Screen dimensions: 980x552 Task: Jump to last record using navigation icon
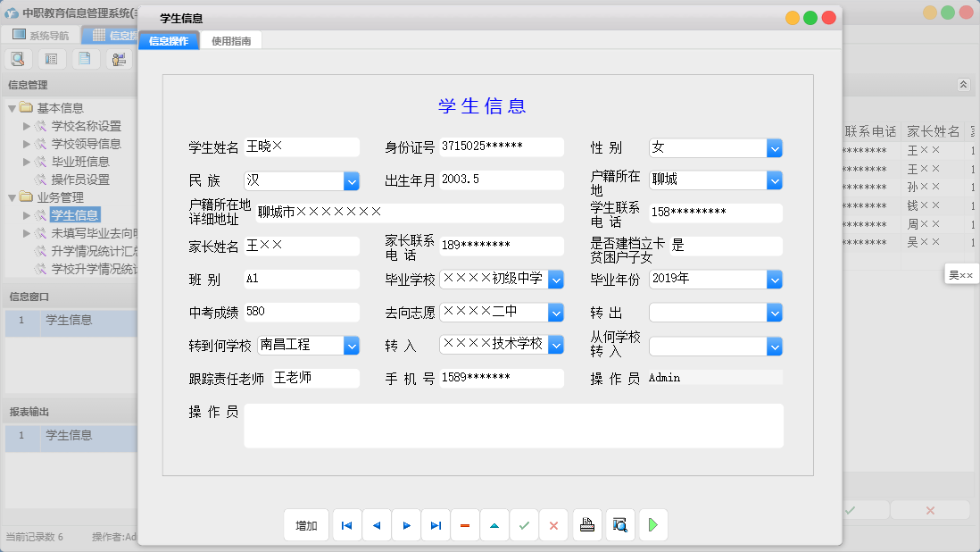436,525
